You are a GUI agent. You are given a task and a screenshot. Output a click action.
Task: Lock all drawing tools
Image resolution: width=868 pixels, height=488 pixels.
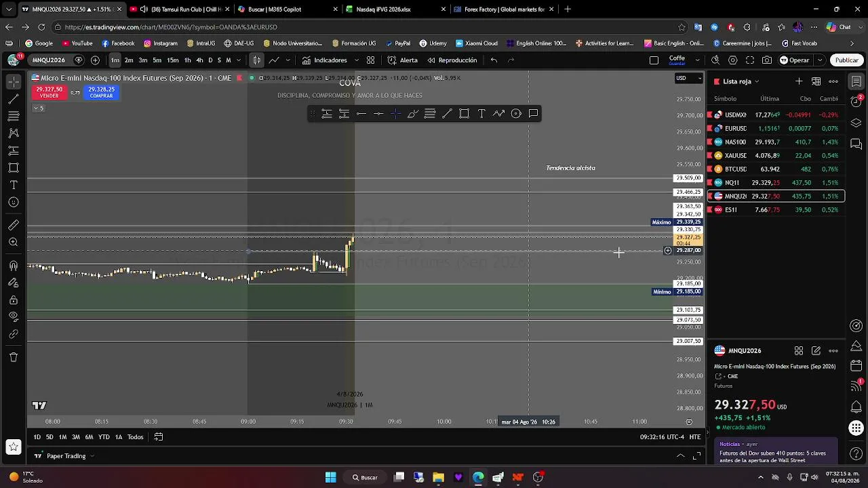pos(14,300)
